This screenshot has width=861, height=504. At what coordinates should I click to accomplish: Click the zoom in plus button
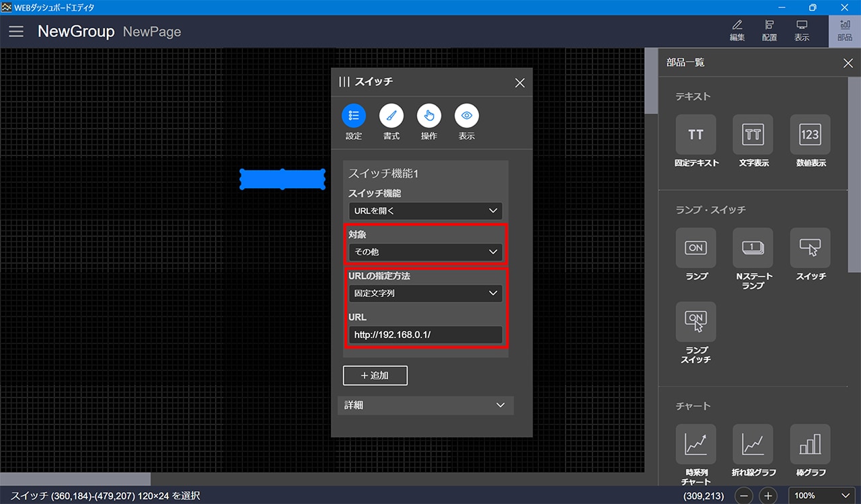pyautogui.click(x=768, y=496)
